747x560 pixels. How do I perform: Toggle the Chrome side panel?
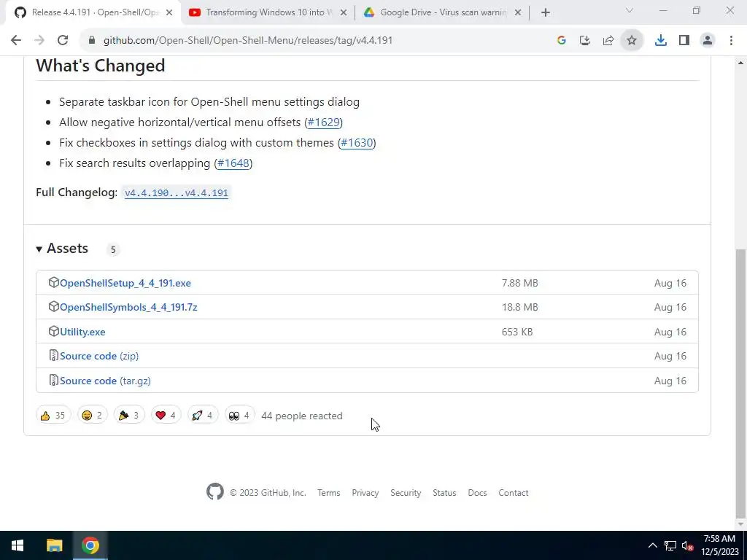684,41
